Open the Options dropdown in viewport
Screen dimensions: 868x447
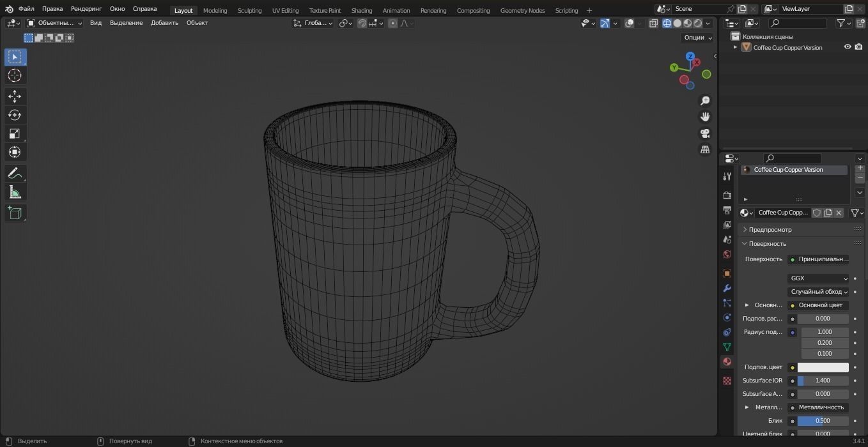698,38
